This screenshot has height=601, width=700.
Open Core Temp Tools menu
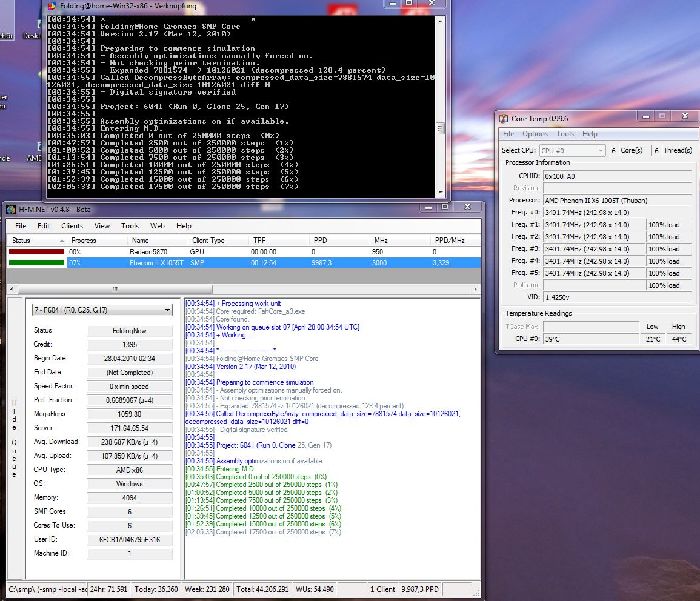(x=565, y=134)
